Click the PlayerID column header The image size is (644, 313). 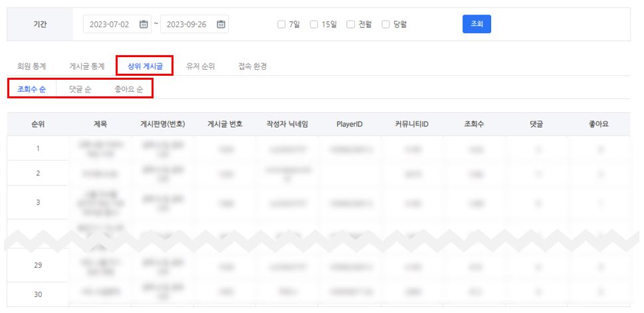pyautogui.click(x=350, y=124)
